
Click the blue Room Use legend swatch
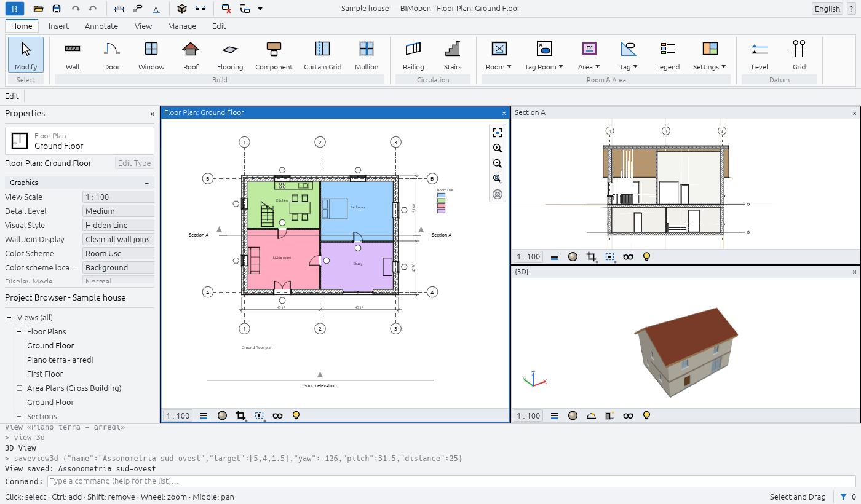(x=441, y=195)
